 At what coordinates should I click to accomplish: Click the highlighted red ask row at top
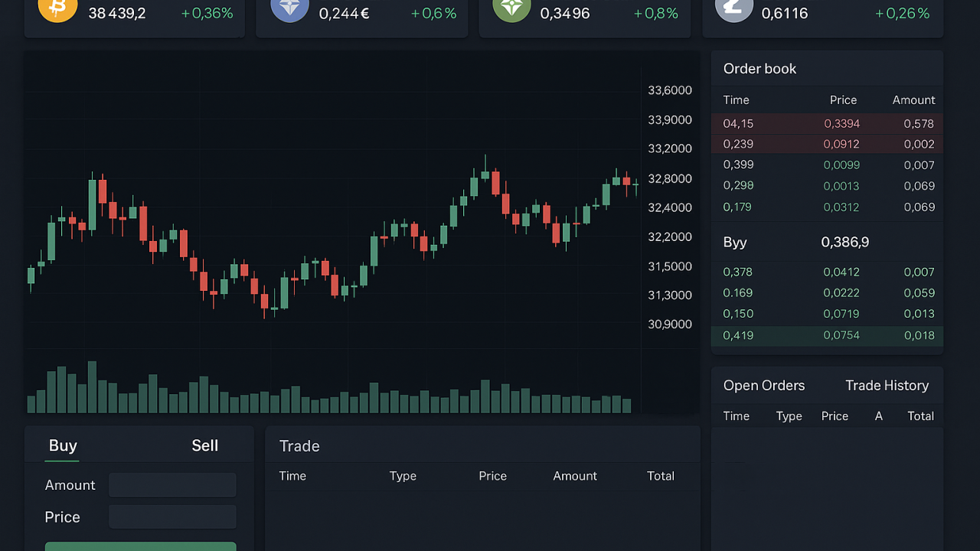(x=827, y=123)
